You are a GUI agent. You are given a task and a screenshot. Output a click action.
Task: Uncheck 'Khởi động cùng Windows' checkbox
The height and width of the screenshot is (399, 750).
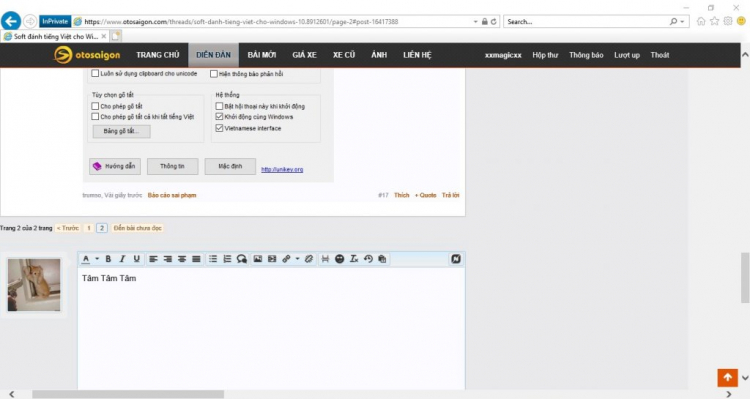coord(219,117)
